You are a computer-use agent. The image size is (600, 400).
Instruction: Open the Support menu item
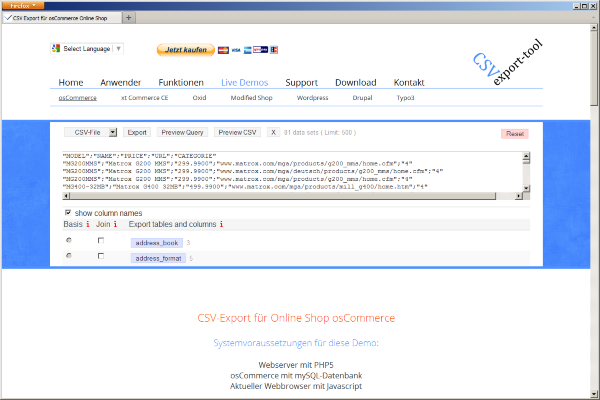[x=302, y=82]
